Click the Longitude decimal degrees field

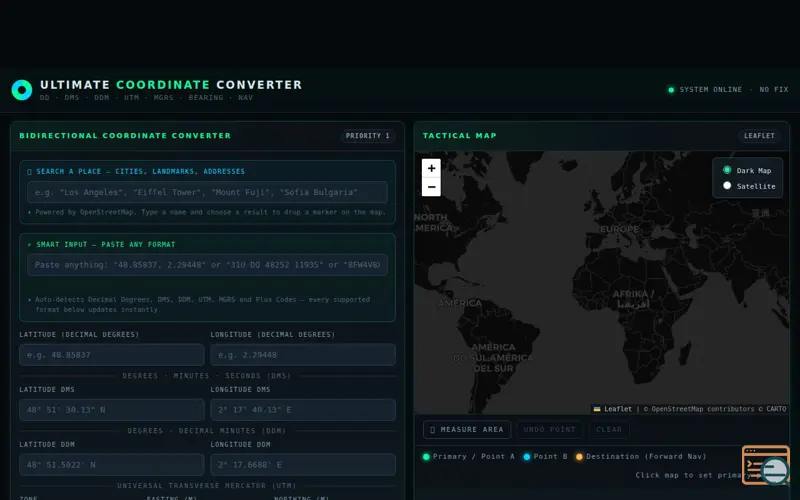303,355
